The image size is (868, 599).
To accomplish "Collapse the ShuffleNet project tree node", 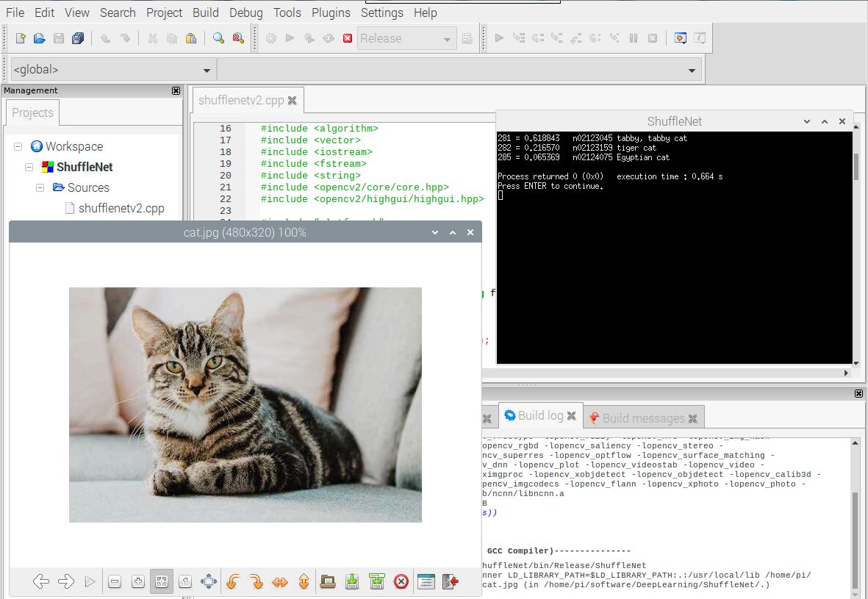I will click(x=29, y=167).
